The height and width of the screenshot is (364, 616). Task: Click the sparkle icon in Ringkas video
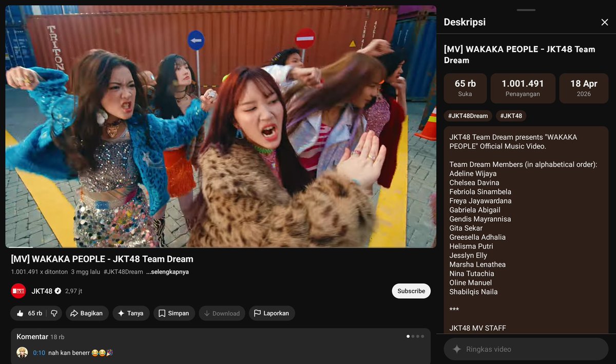(456, 349)
